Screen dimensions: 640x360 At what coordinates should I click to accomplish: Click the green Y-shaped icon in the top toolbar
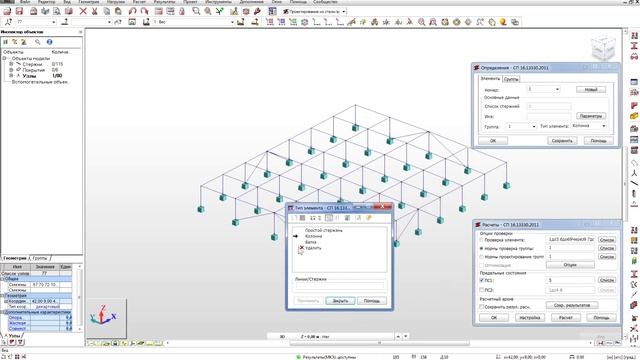coord(220,11)
